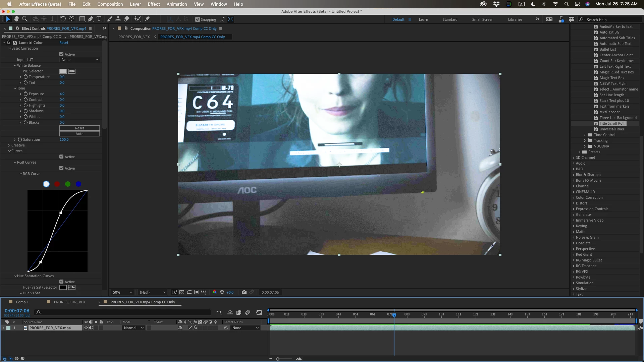Open the Input LUT dropdown
The width and height of the screenshot is (644, 362).
(x=80, y=60)
